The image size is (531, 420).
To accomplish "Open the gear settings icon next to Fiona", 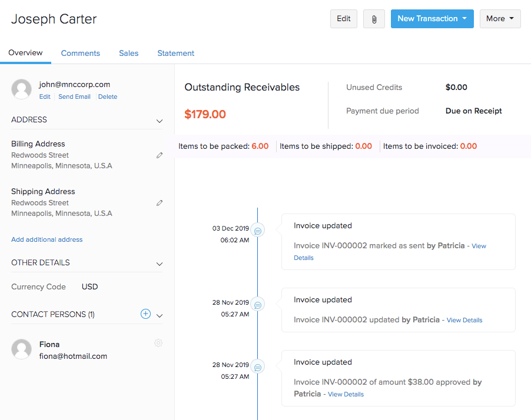I will pyautogui.click(x=158, y=343).
